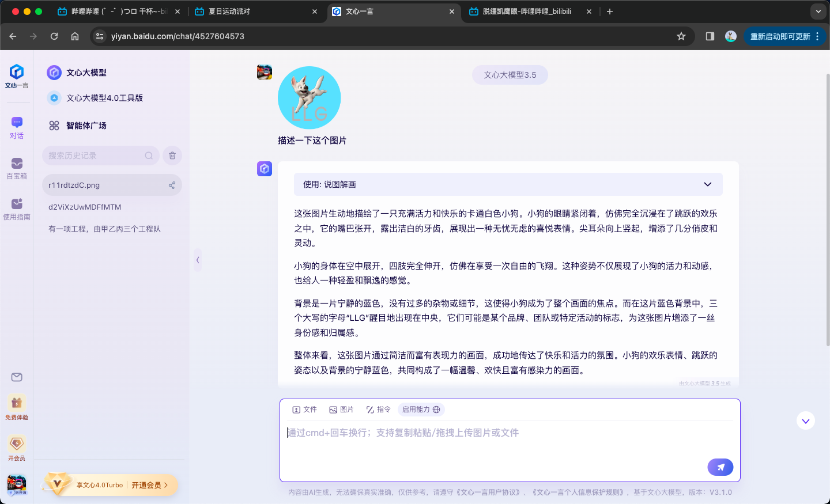Open the mail messages icon in left rail

(17, 377)
